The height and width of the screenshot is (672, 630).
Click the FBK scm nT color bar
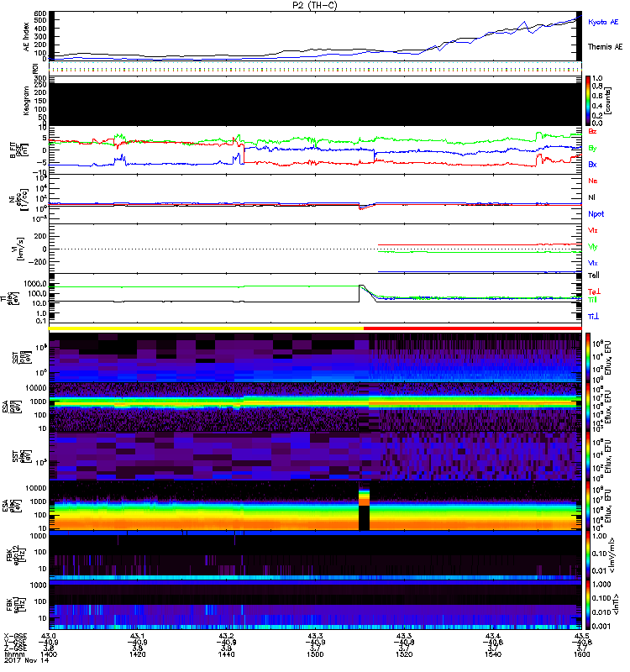pyautogui.click(x=588, y=605)
